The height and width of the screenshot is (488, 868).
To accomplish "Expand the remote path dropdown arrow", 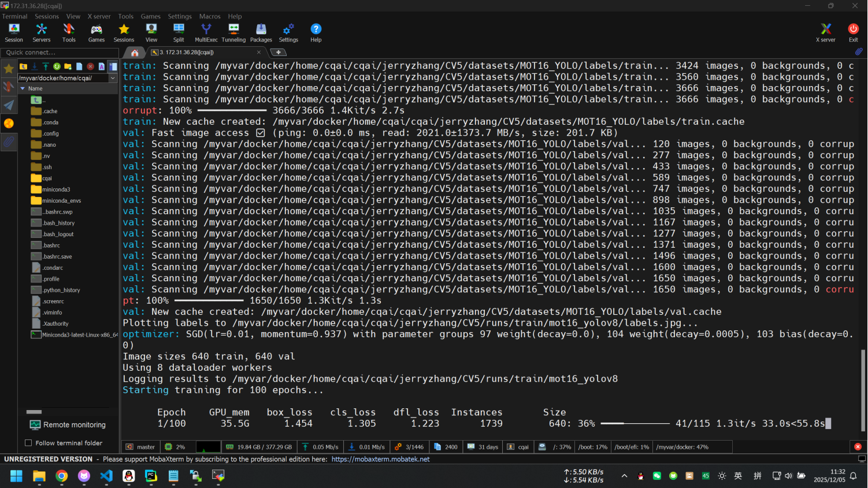I will tap(113, 78).
